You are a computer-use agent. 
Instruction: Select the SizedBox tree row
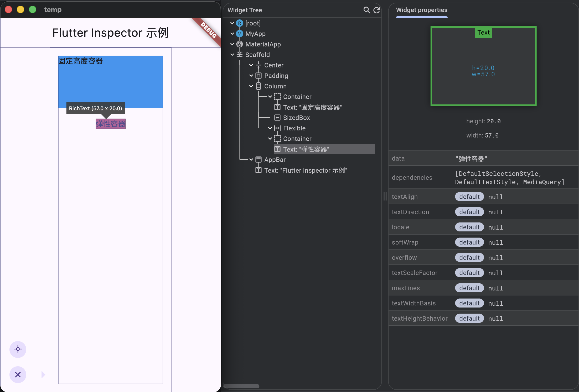(x=297, y=118)
